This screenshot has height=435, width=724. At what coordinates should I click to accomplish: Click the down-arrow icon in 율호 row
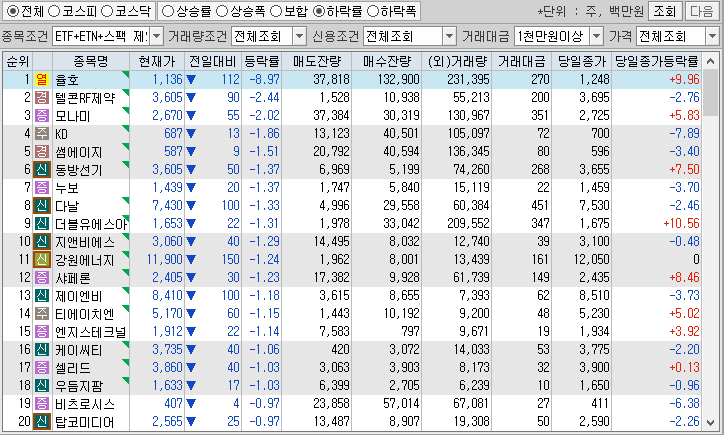pyautogui.click(x=191, y=80)
